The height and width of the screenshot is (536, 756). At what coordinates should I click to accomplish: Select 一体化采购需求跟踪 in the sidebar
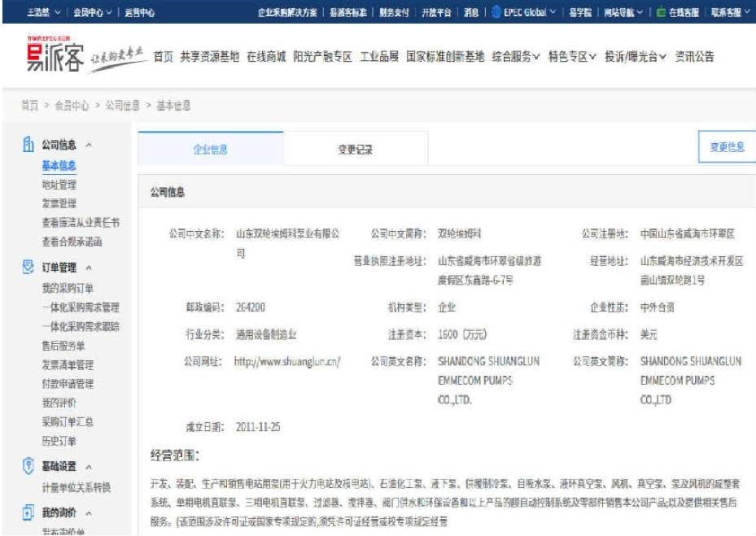81,327
